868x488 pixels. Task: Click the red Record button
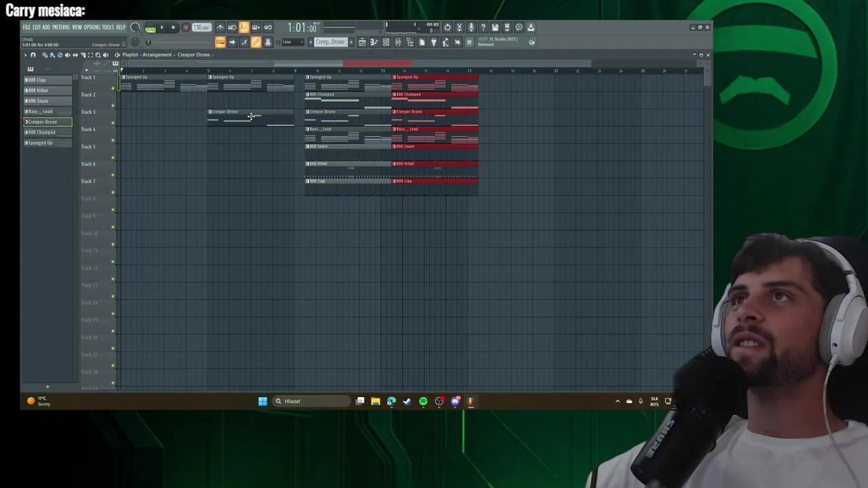[186, 28]
